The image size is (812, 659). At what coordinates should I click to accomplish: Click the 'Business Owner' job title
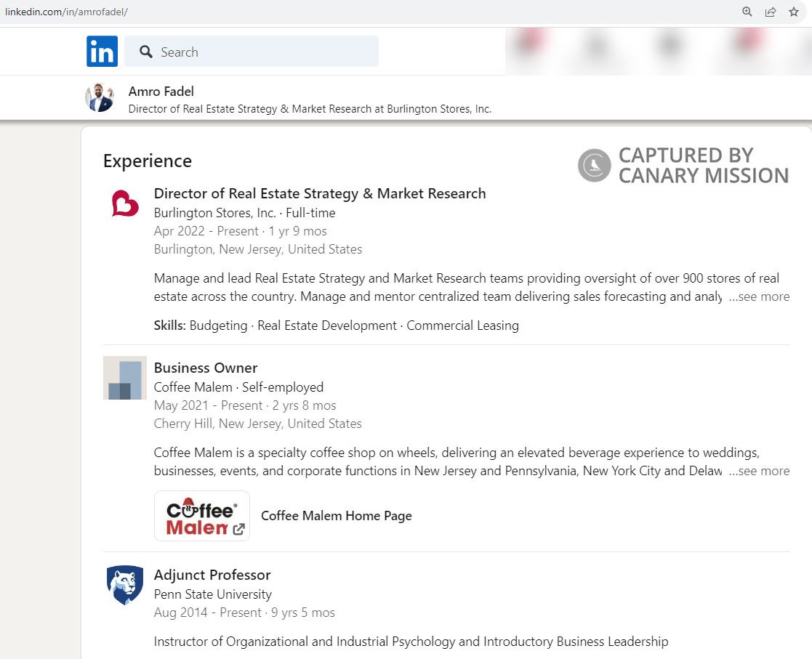(206, 368)
